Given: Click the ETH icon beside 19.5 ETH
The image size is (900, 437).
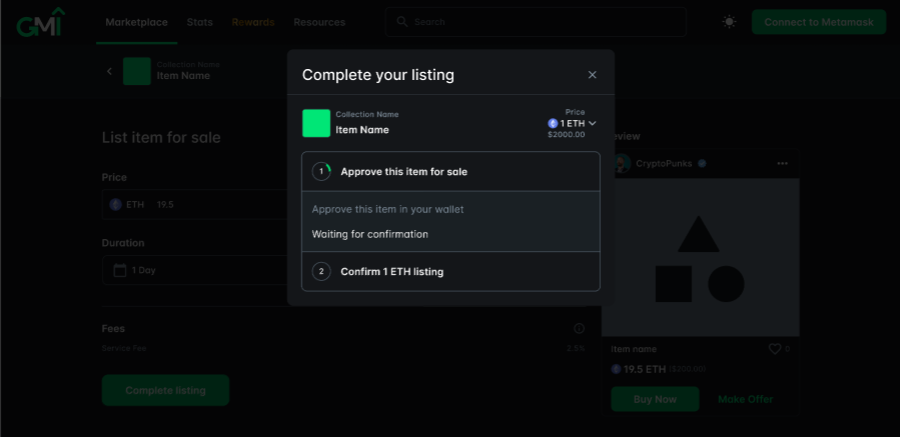Looking at the screenshot, I should coord(616,369).
